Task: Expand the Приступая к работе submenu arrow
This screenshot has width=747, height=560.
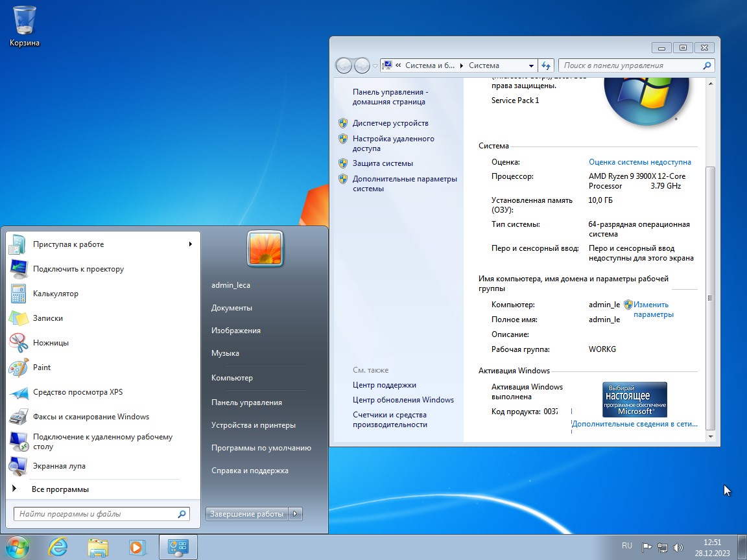Action: pos(190,244)
